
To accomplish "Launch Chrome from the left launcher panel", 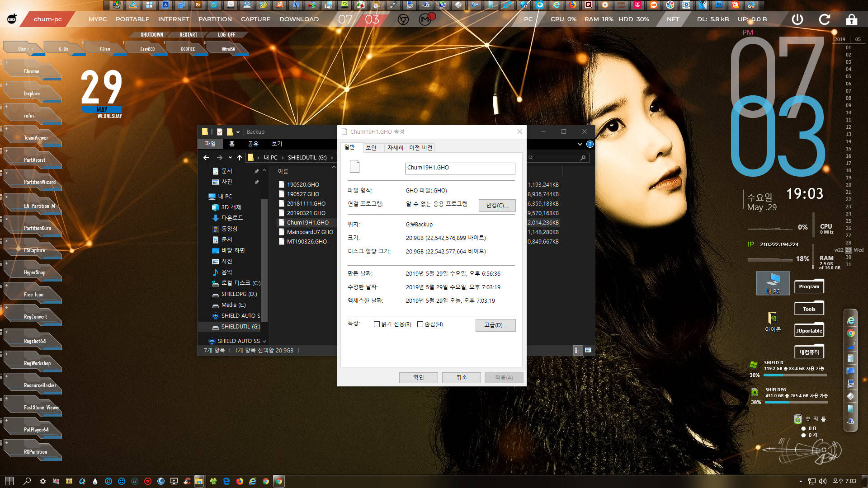I will tap(32, 71).
